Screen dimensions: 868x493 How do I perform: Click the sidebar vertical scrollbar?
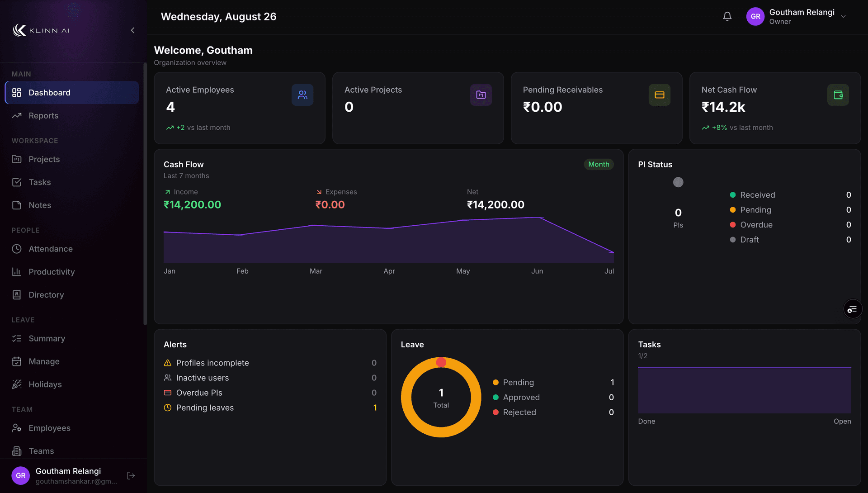tap(145, 194)
